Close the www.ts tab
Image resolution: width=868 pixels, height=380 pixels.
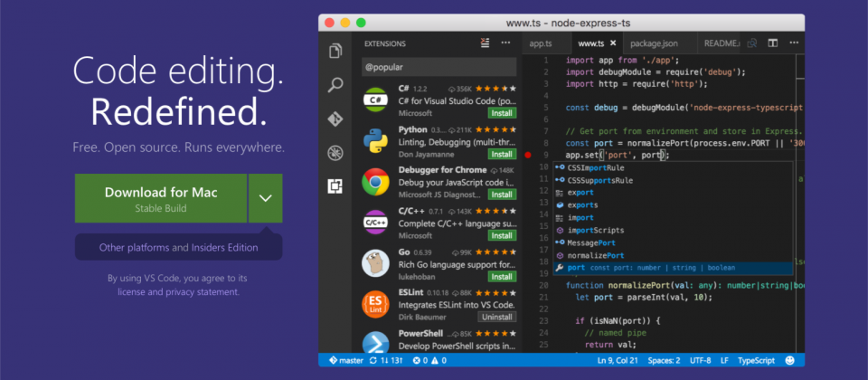point(613,43)
